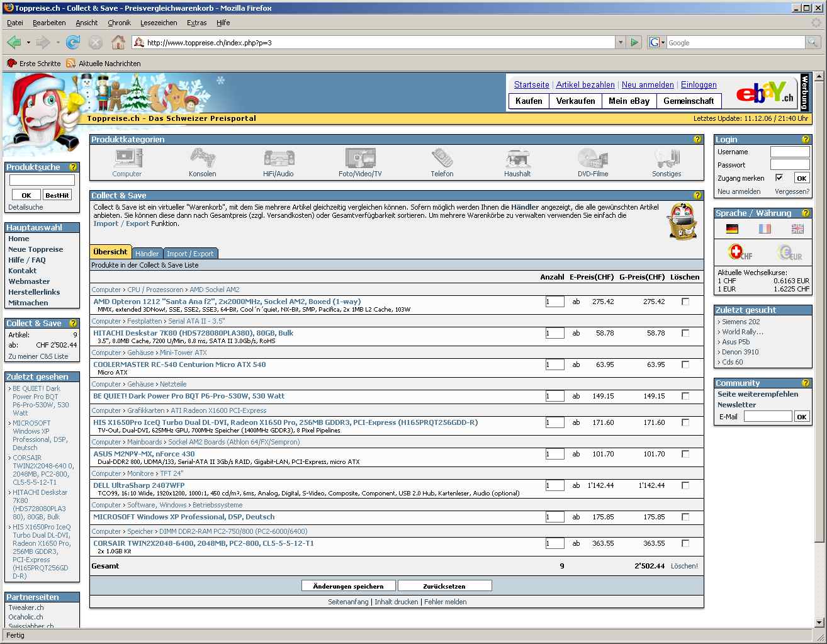Switch language with the German flag
This screenshot has height=644, width=827.
coord(732,229)
